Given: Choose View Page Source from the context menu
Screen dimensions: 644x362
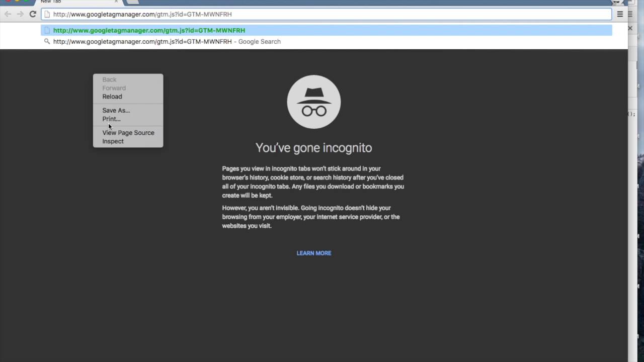Looking at the screenshot, I should [x=128, y=133].
